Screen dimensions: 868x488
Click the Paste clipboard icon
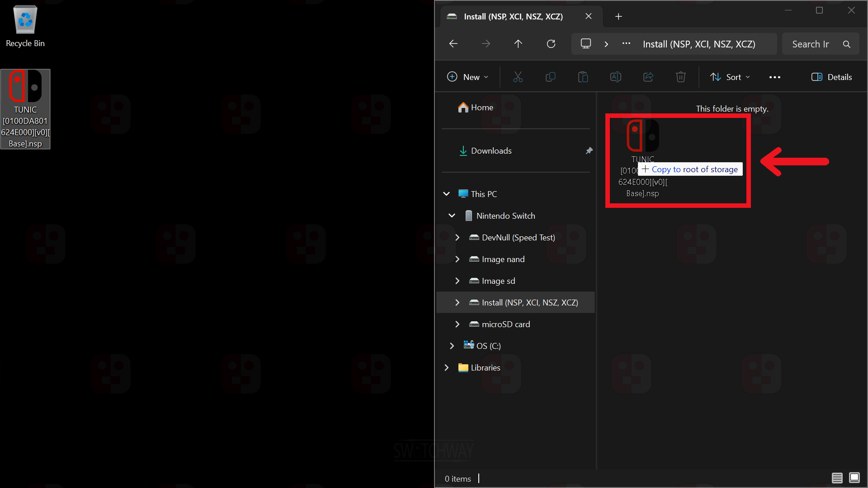583,77
